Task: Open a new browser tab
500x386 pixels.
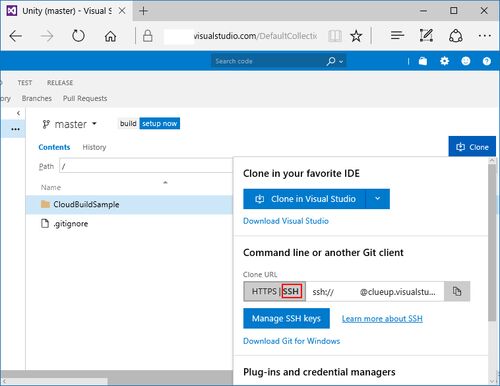Action: tap(143, 11)
